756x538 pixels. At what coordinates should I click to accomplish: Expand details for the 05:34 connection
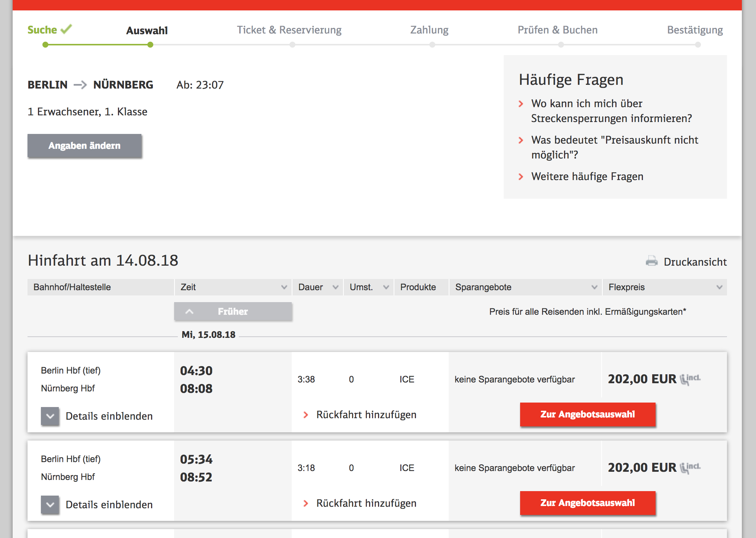click(50, 505)
